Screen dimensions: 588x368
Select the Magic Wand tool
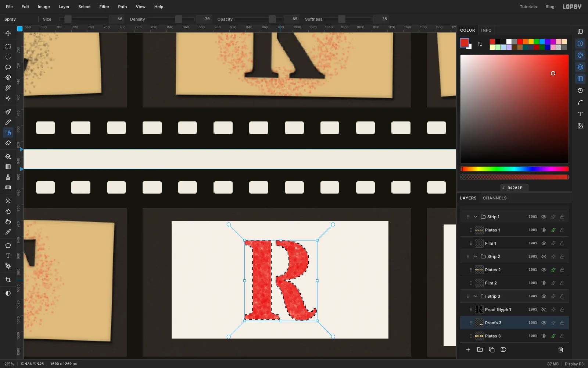click(8, 88)
